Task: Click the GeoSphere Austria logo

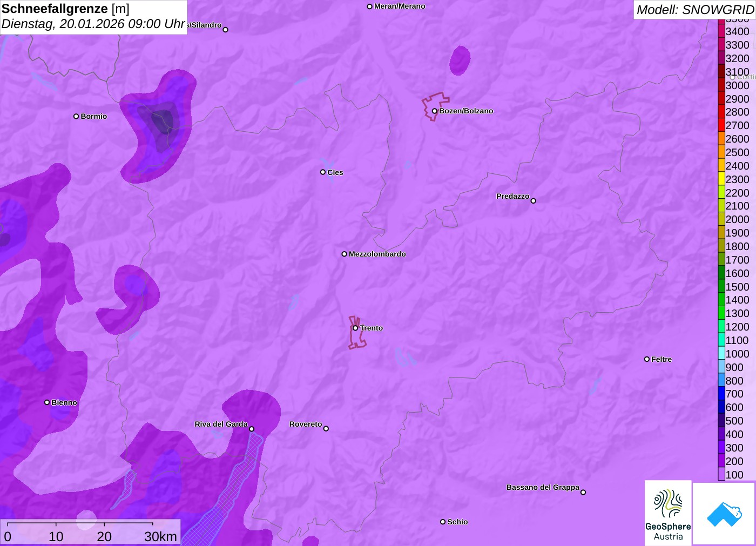Action: (668, 513)
